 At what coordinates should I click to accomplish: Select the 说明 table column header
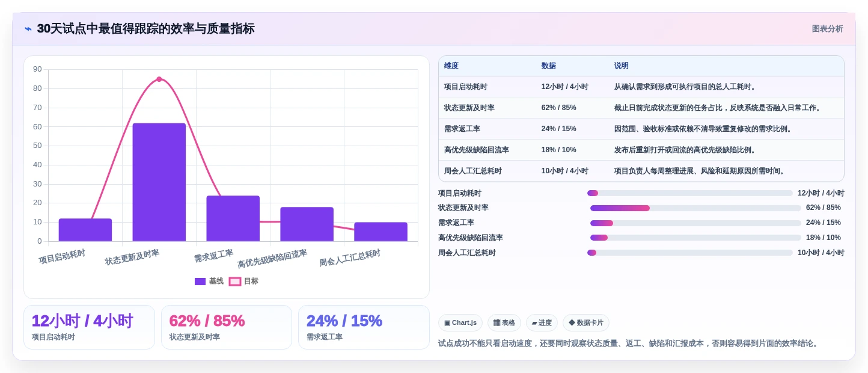coord(622,66)
